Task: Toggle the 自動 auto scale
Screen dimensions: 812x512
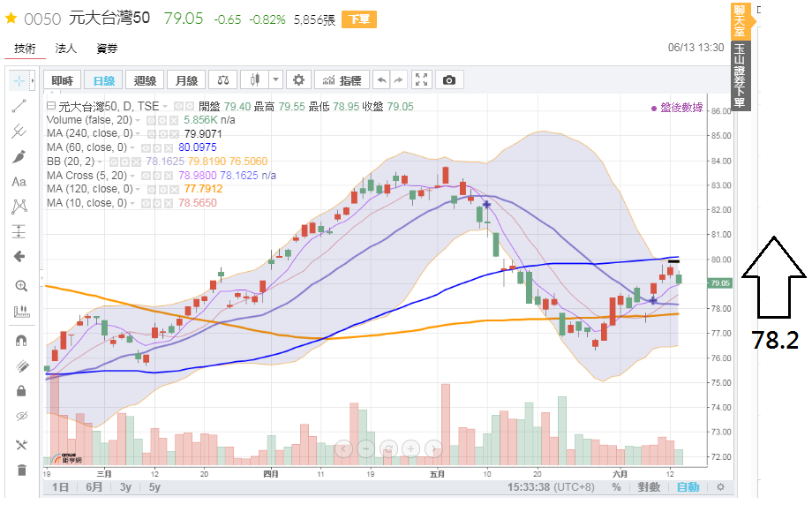Action: tap(688, 486)
